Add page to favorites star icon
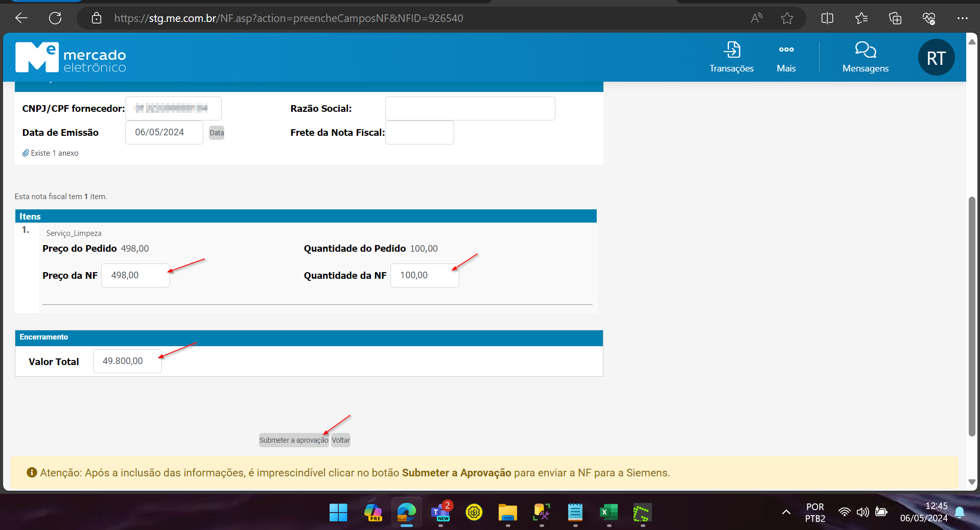Image resolution: width=980 pixels, height=530 pixels. 787,18
